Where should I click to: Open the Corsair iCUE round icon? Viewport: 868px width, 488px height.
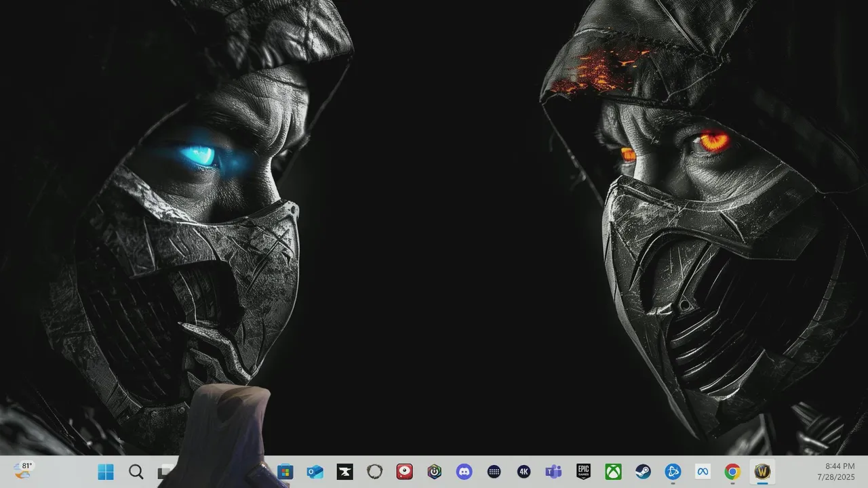[x=435, y=472]
